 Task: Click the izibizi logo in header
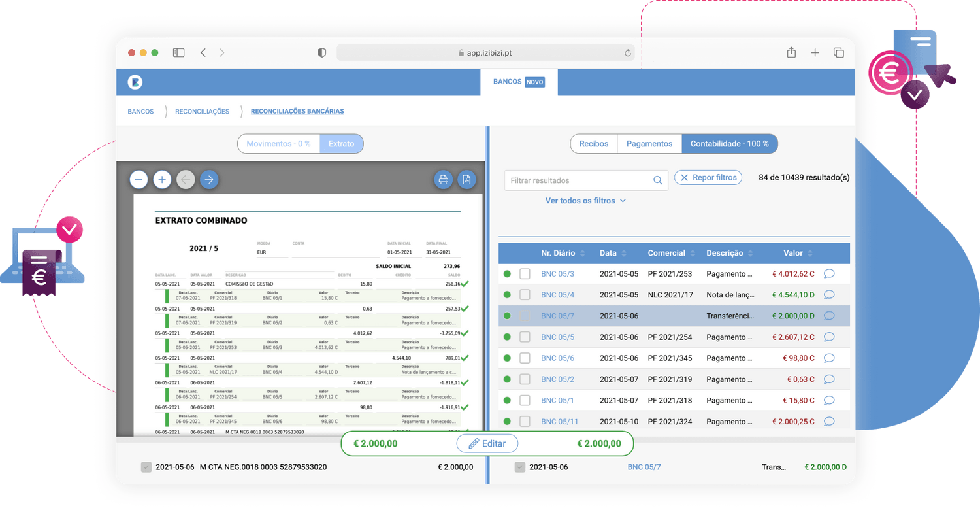(135, 82)
